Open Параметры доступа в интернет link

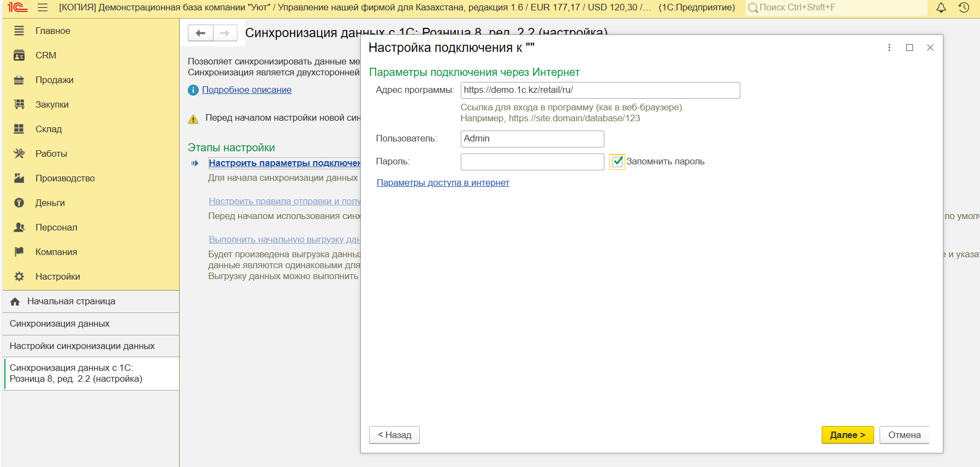tap(443, 183)
